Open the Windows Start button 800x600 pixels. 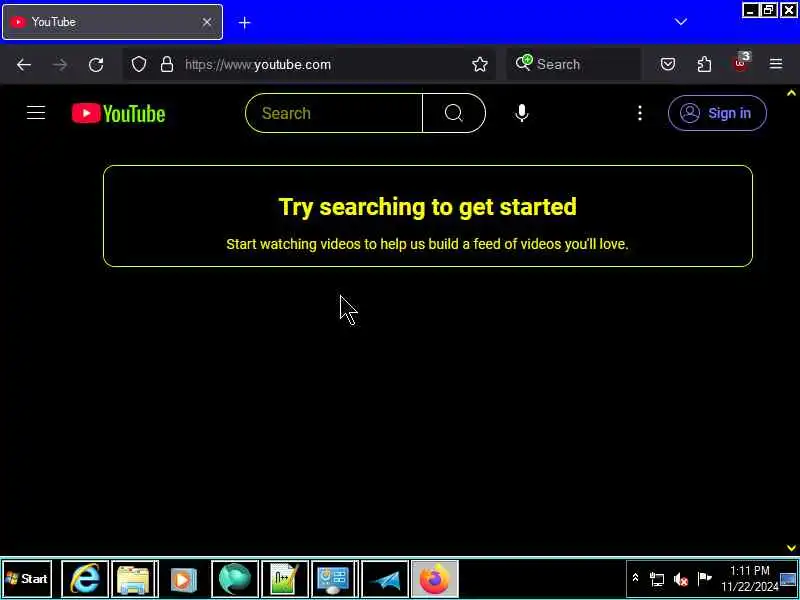[27, 579]
